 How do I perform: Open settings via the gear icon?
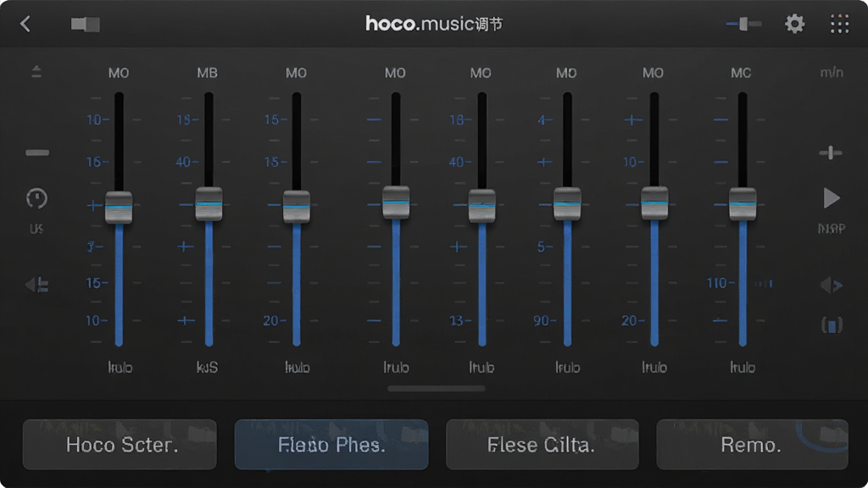click(794, 24)
